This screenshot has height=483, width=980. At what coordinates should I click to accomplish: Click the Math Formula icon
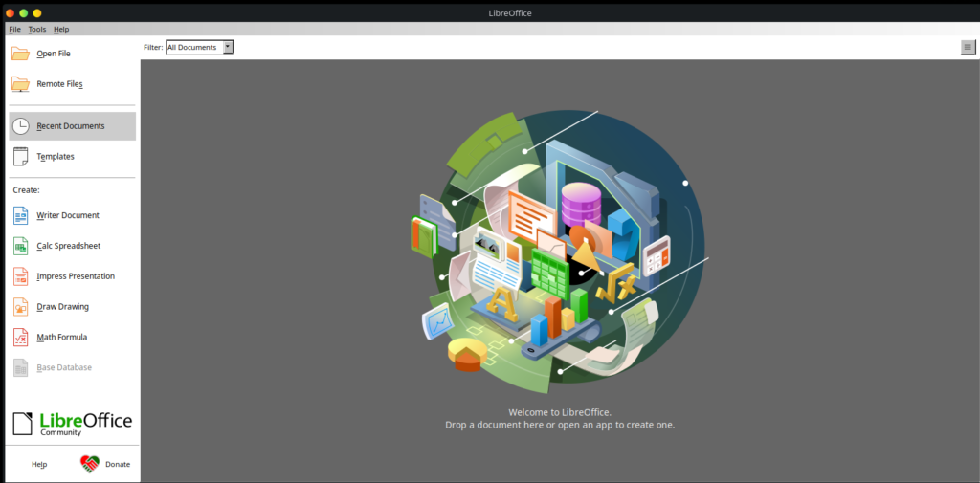(x=20, y=338)
